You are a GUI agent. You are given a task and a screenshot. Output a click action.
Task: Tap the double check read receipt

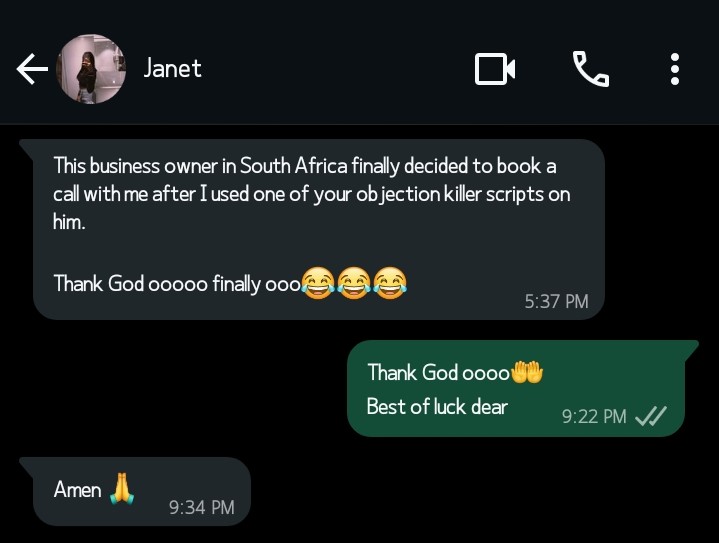[x=651, y=416]
